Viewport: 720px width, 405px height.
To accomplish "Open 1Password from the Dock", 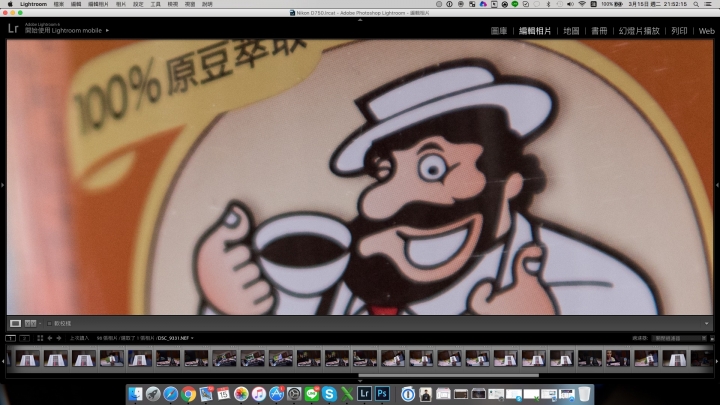I will coord(408,394).
